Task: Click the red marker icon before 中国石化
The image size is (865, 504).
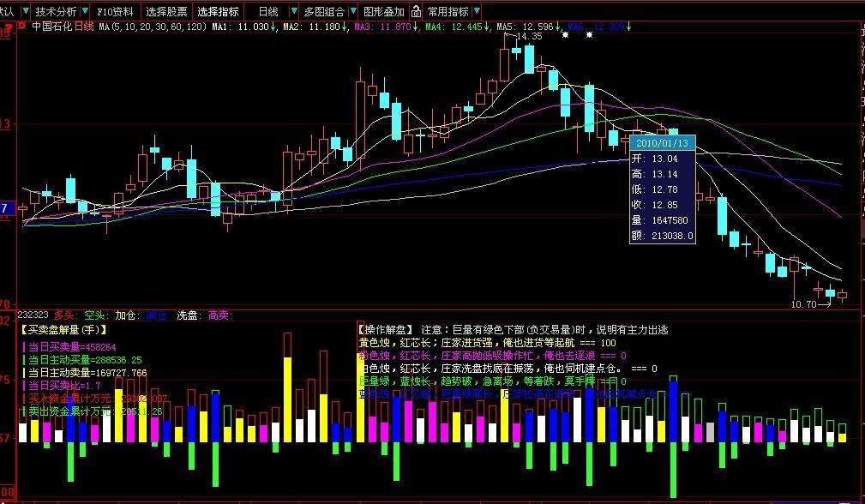Action: coord(21,26)
